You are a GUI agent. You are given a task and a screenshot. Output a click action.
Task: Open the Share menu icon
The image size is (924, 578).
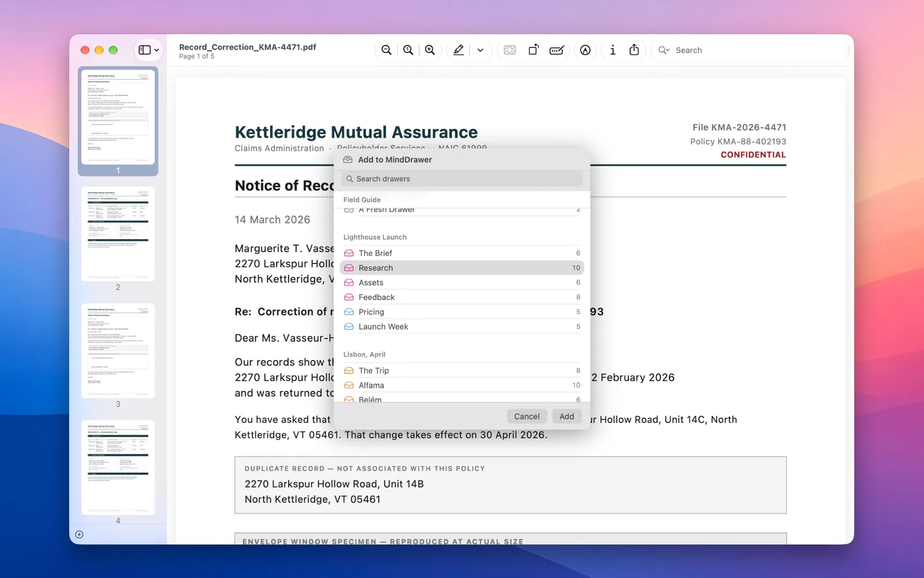(634, 50)
